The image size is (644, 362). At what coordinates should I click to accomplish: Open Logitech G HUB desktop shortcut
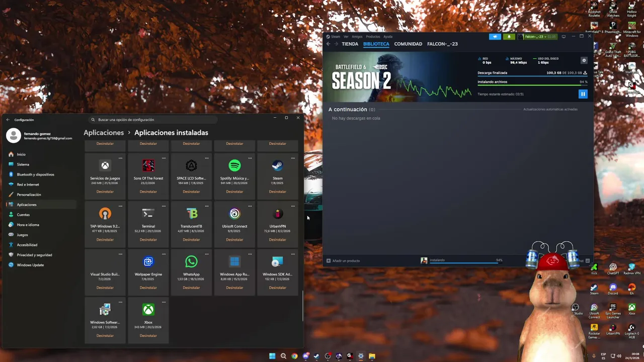631,332
